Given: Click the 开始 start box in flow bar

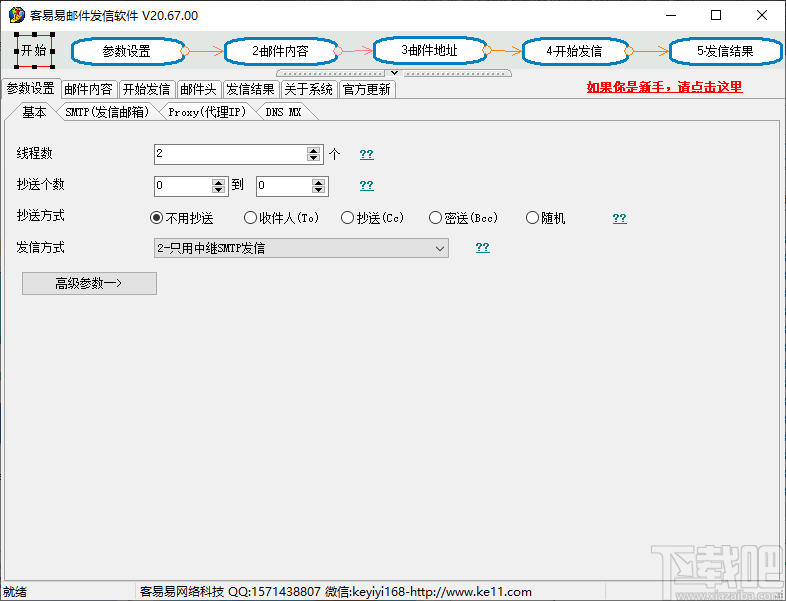Looking at the screenshot, I should tap(34, 50).
